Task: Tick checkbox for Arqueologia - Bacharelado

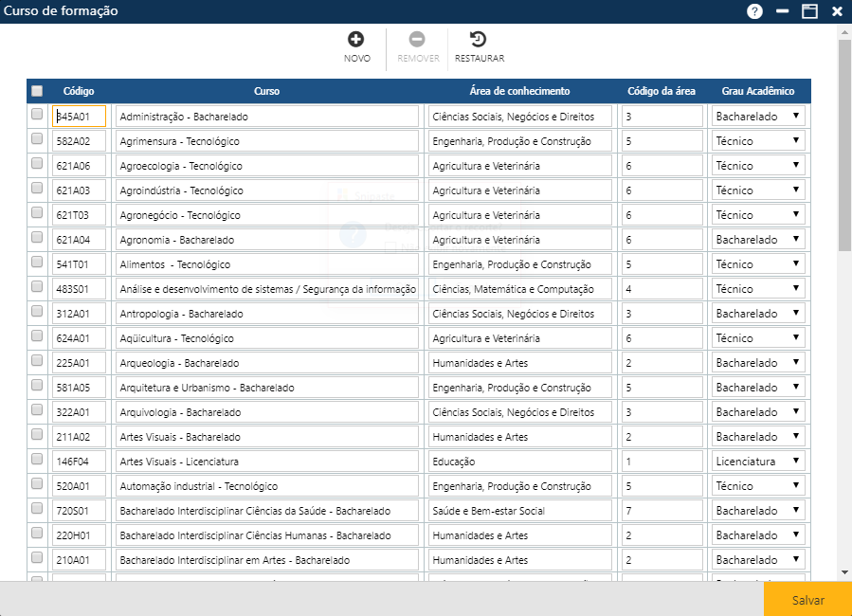Action: pos(37,360)
